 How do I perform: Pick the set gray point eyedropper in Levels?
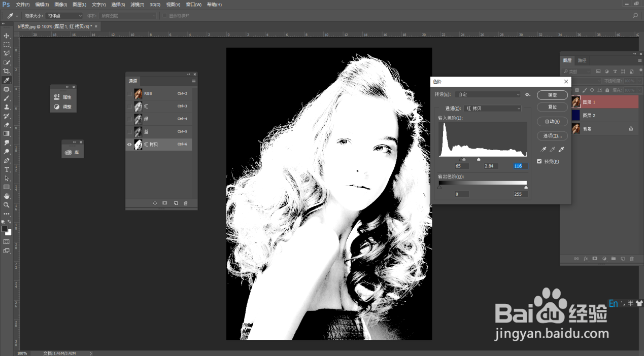[553, 150]
